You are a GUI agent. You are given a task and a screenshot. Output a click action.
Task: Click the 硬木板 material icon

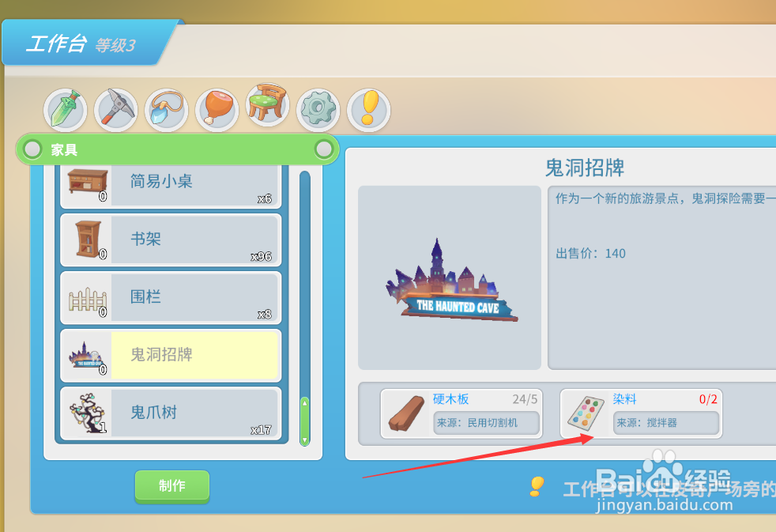point(407,413)
